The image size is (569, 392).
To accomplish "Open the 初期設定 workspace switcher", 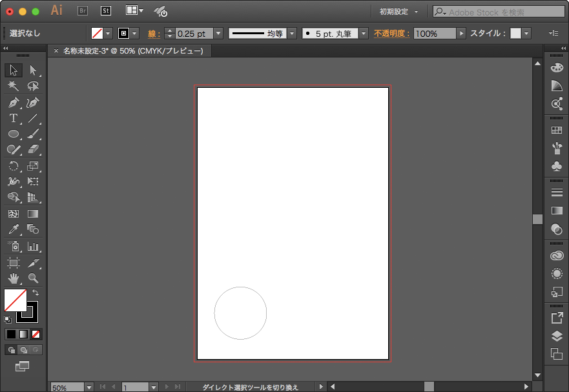I will tap(398, 12).
